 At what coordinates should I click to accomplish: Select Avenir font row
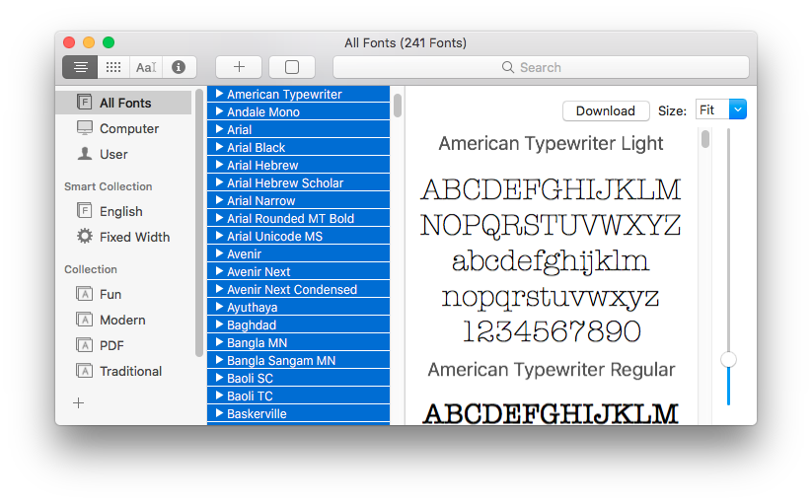click(x=298, y=253)
